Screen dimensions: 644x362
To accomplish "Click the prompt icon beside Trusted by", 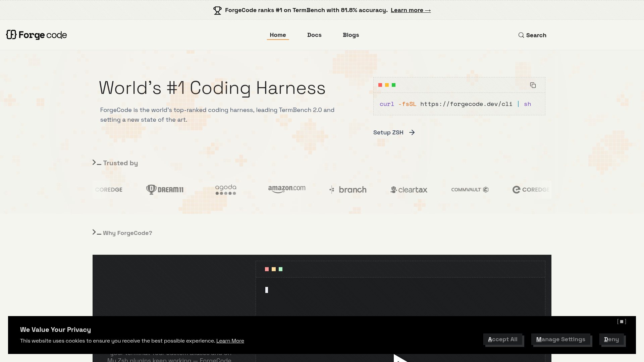I will point(97,163).
